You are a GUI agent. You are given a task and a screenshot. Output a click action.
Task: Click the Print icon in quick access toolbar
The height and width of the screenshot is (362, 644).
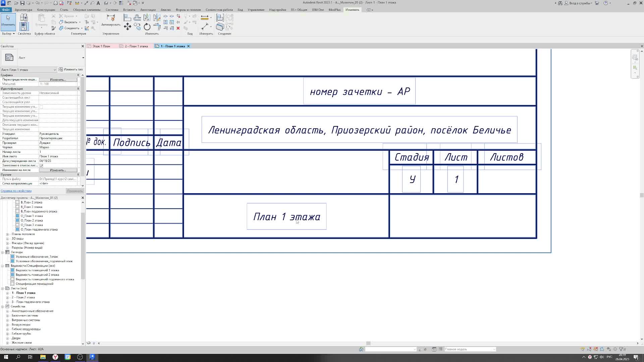click(x=56, y=3)
